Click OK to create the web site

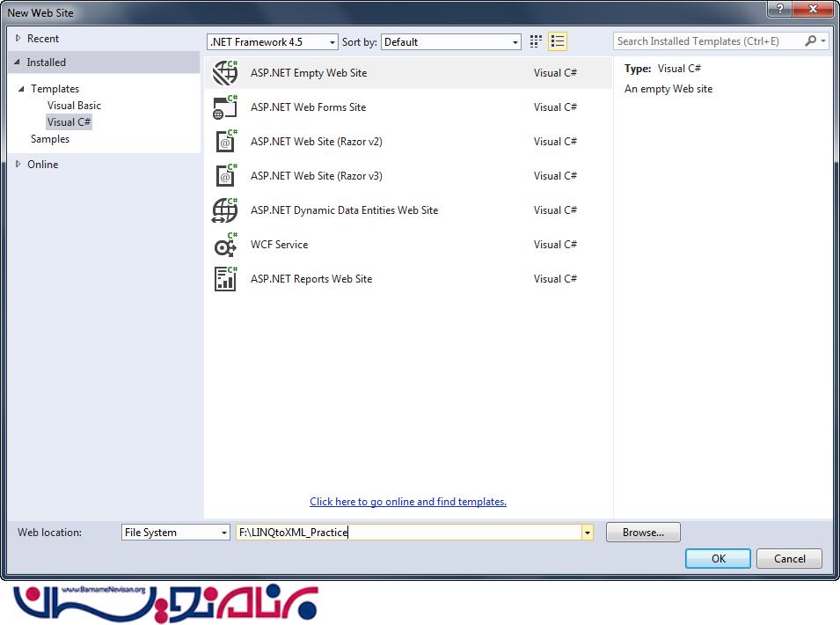718,558
